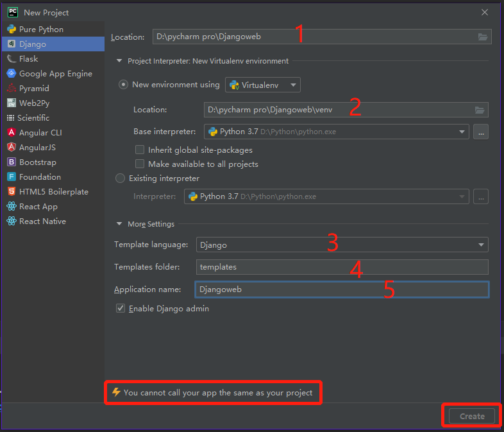
Task: Click the Bootstrap B icon
Action: (12, 162)
